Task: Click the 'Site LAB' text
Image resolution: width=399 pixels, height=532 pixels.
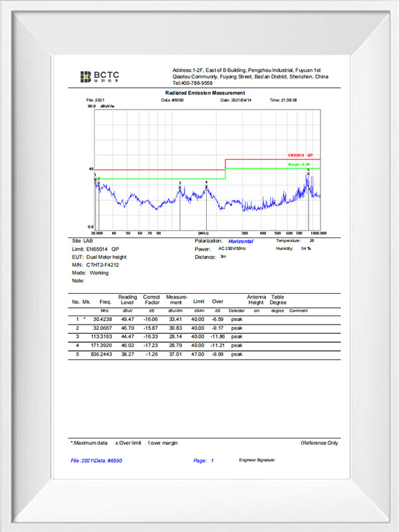Action: (x=82, y=241)
